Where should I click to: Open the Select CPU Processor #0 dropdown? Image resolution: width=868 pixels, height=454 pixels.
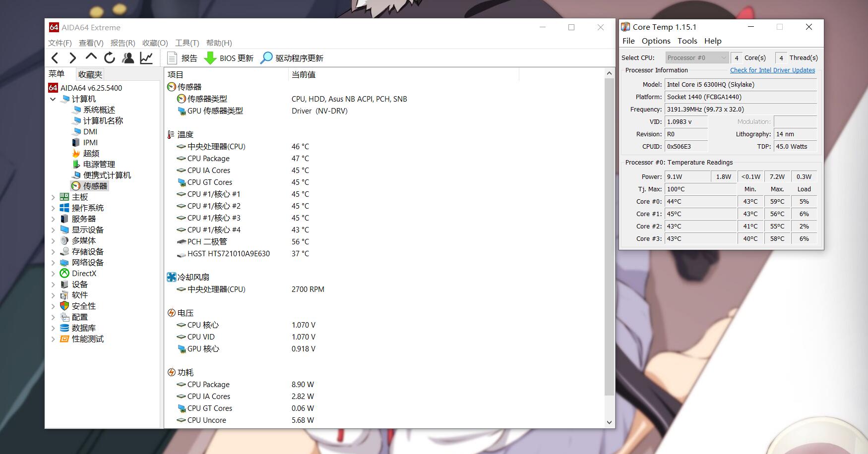click(697, 58)
